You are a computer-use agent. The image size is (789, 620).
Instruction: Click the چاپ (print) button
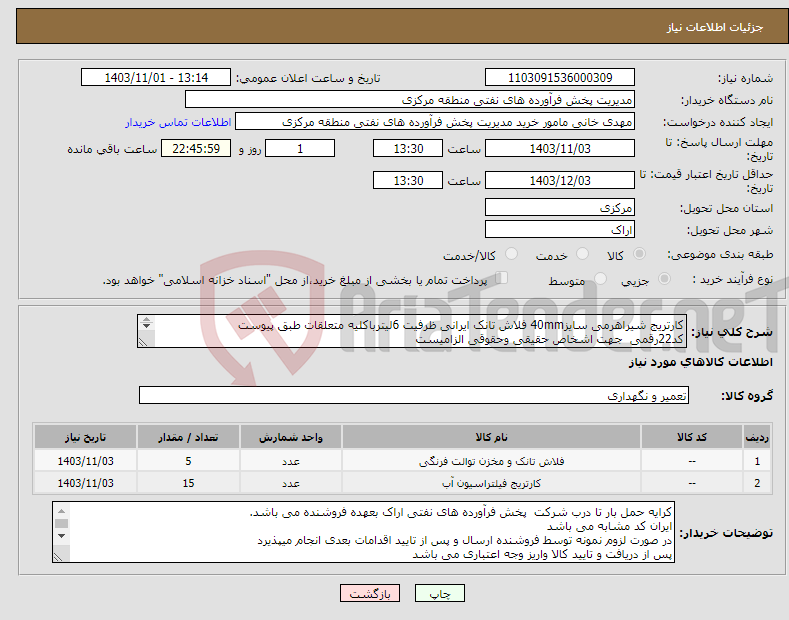click(439, 593)
